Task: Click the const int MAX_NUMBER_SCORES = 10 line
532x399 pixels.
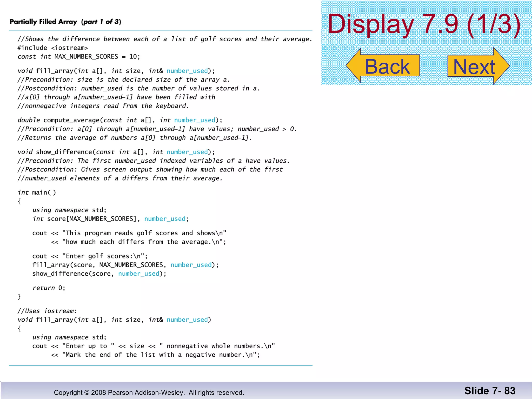Action: click(79, 57)
